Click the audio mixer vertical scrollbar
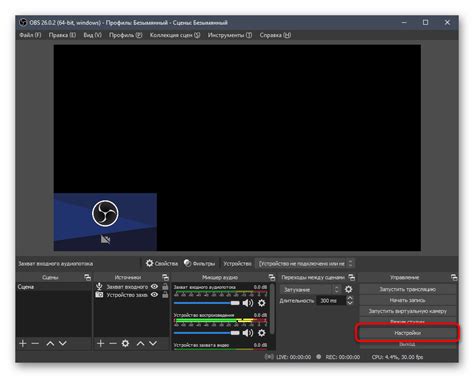The image size is (474, 378). [272, 308]
